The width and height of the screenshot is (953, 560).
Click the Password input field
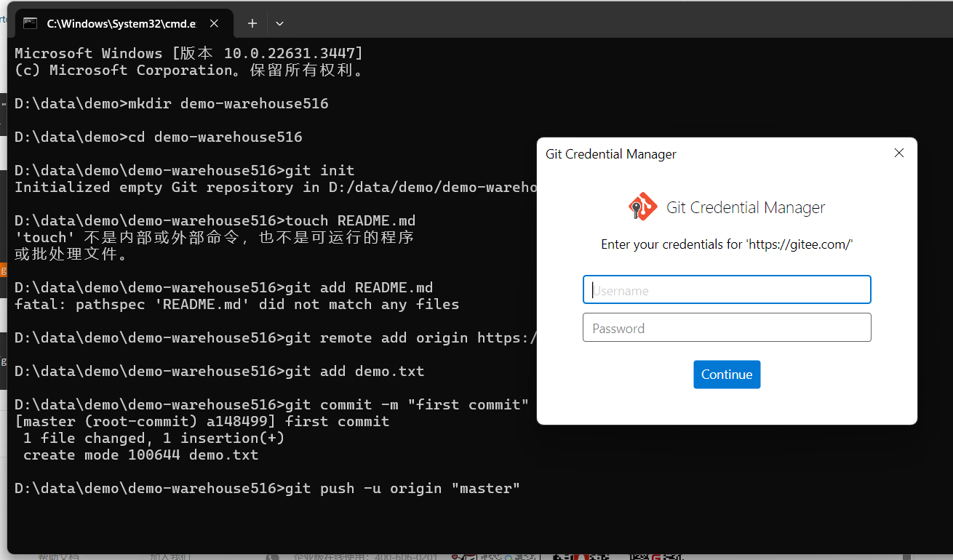(727, 327)
